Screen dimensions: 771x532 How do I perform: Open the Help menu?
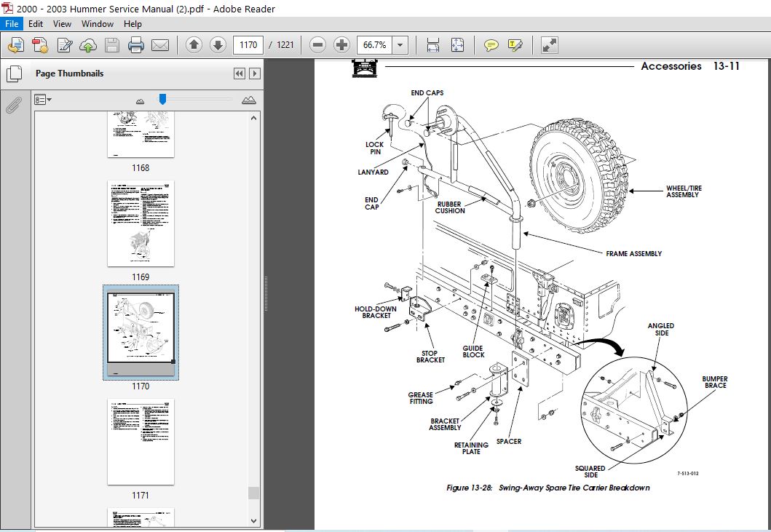(133, 23)
